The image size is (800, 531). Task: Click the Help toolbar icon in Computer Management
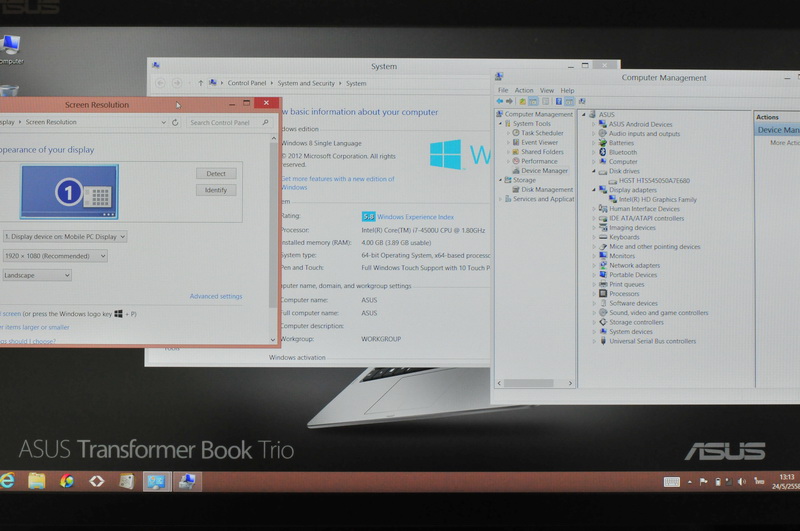(559, 102)
